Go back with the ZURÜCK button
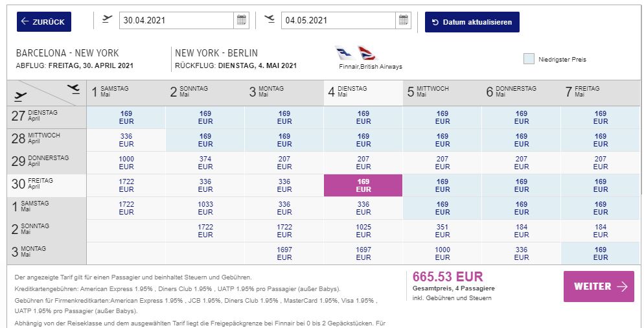 (x=44, y=22)
